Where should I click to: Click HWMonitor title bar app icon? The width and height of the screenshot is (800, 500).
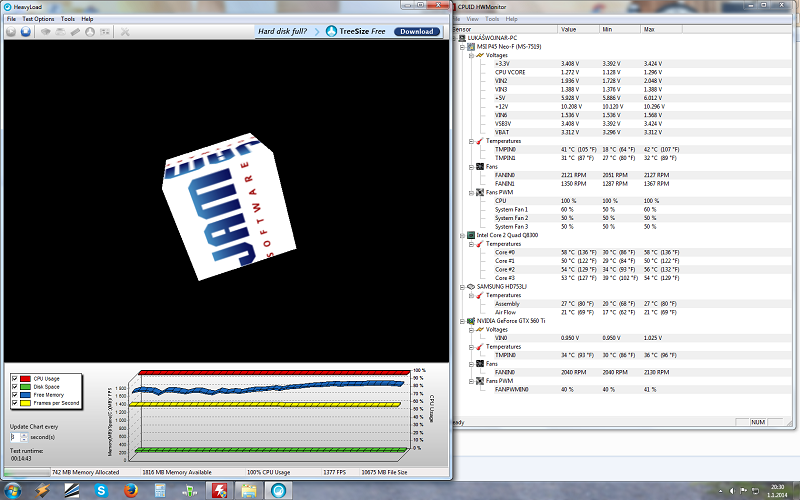coord(453,7)
